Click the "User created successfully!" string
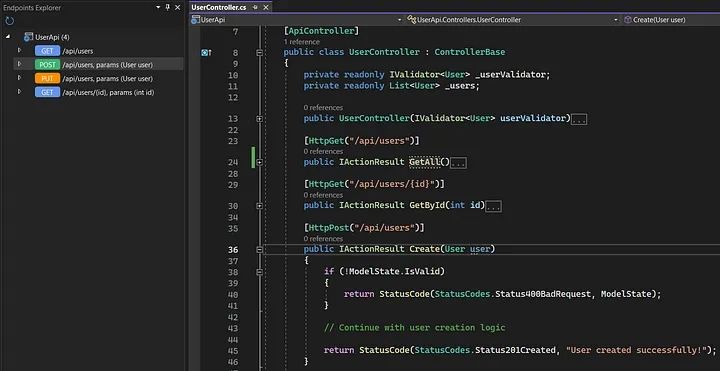 click(x=636, y=350)
